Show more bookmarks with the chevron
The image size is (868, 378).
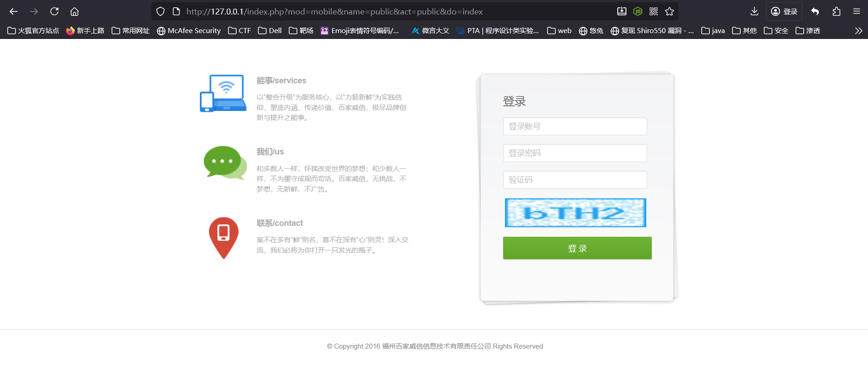tap(858, 31)
